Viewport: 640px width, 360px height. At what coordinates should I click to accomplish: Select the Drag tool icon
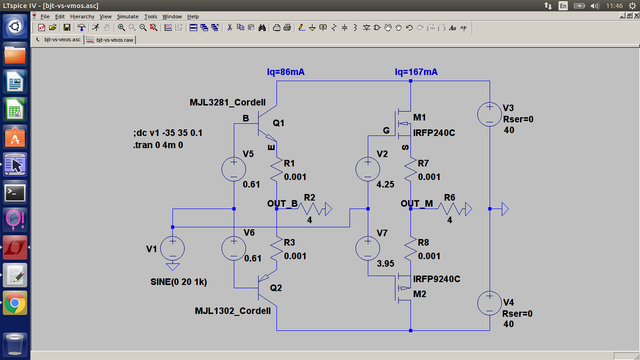pyautogui.click(x=398, y=28)
